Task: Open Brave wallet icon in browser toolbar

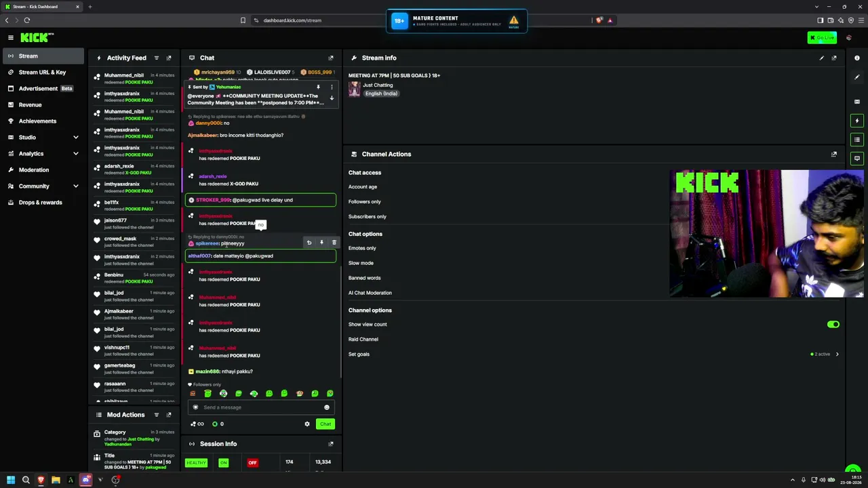Action: coord(831,20)
